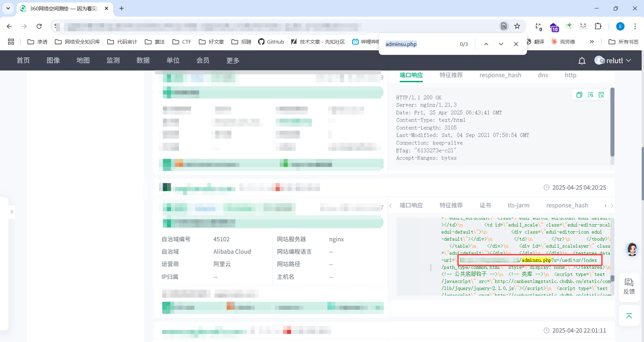This screenshot has width=644, height=342.
Task: Open the notification bell
Action: pos(582,61)
